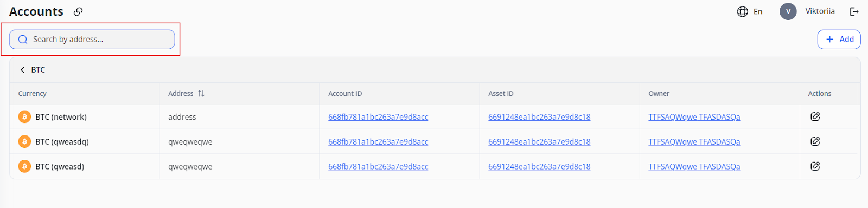Click the search magnifier icon
Image resolution: width=868 pixels, height=208 pixels.
coord(23,40)
